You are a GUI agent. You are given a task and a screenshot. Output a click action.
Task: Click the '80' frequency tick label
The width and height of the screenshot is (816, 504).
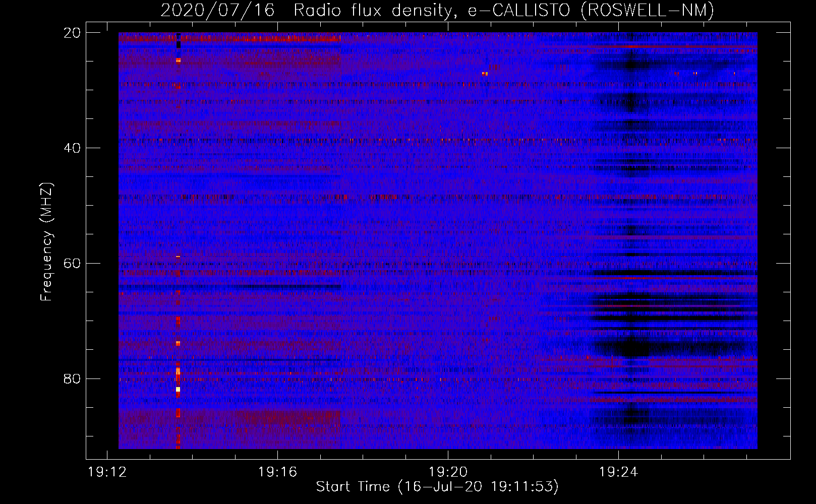[72, 379]
